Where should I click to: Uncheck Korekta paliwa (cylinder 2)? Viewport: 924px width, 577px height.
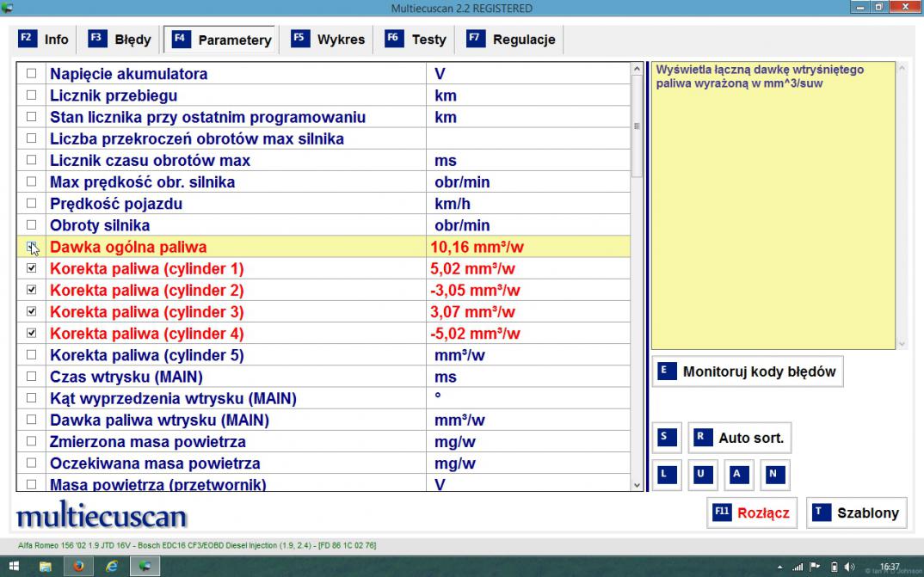31,290
